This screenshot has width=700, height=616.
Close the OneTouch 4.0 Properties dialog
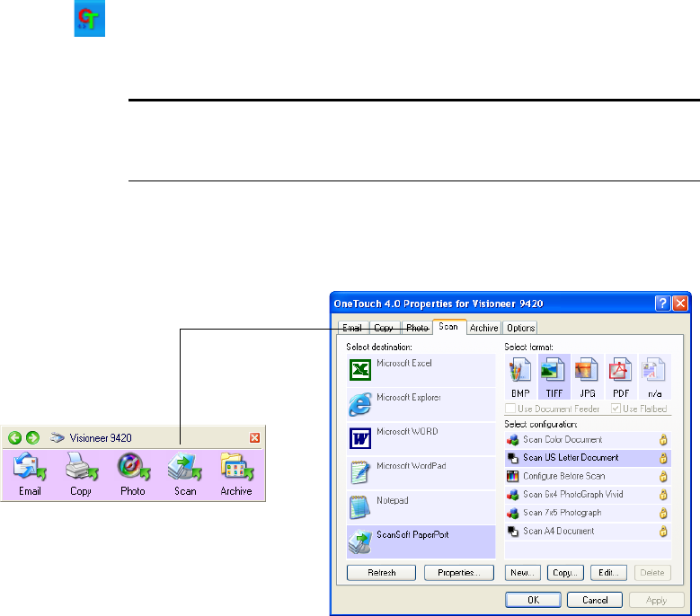coord(680,304)
